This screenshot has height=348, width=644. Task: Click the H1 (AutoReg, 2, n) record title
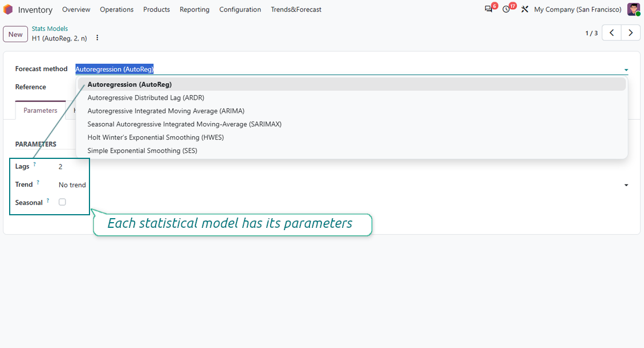pyautogui.click(x=59, y=38)
